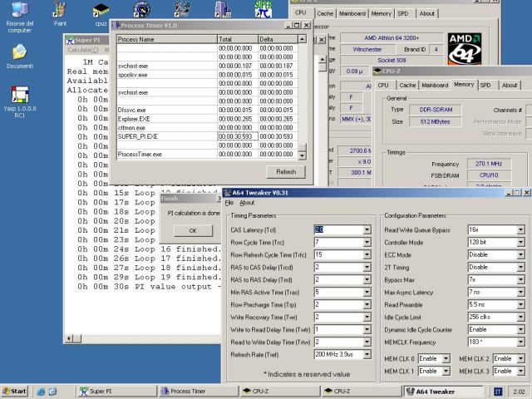Open the Row Cycle Time (Trc) dropdown
The width and height of the screenshot is (532, 399).
click(x=367, y=243)
